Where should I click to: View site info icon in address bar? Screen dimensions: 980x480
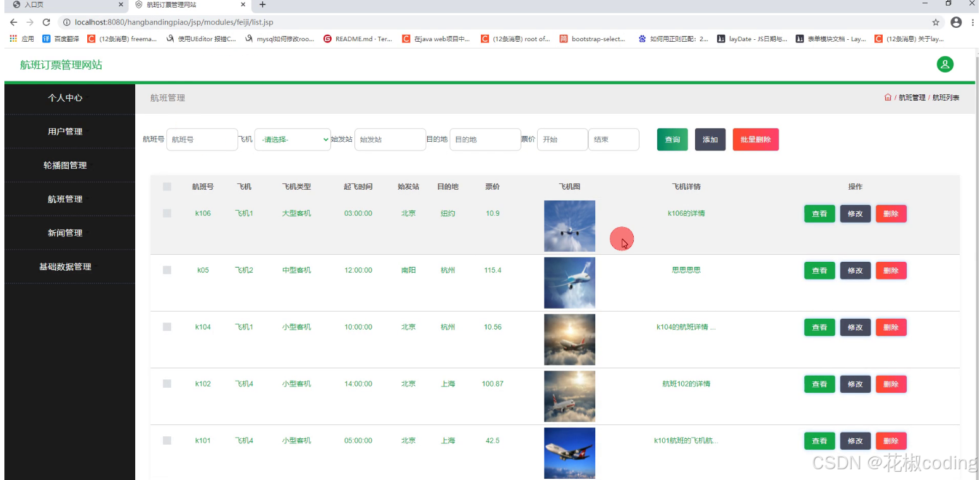(x=67, y=22)
